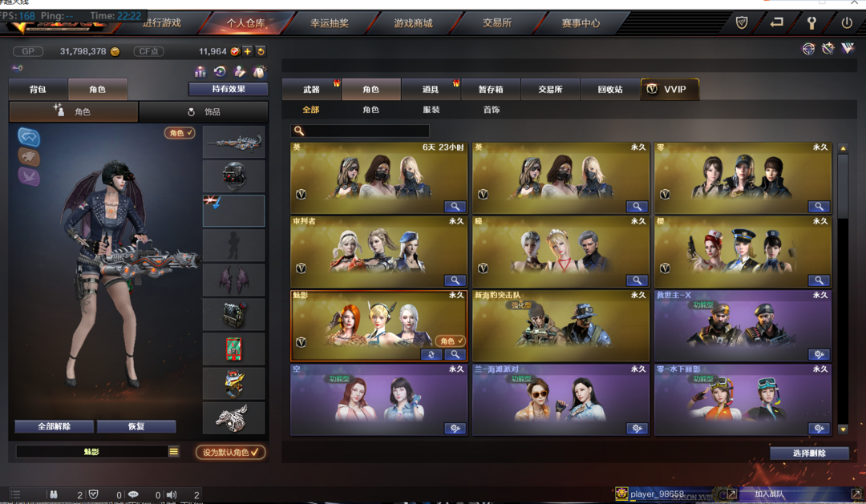The height and width of the screenshot is (504, 866).
Task: Open the character name list dropdown next to 魅影
Action: [173, 452]
